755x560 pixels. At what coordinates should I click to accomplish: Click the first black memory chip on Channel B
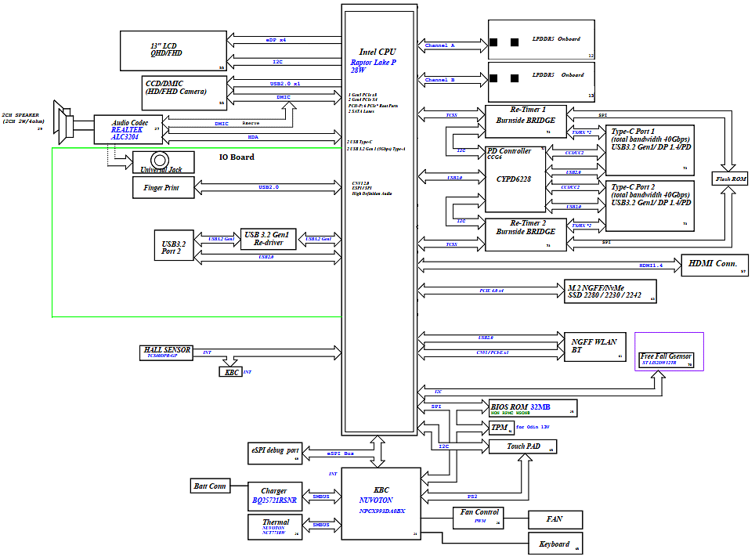pos(493,78)
